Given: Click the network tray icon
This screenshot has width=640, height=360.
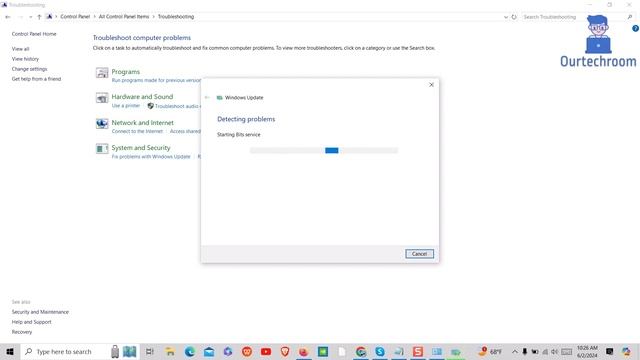Looking at the screenshot, I should coord(545,351).
